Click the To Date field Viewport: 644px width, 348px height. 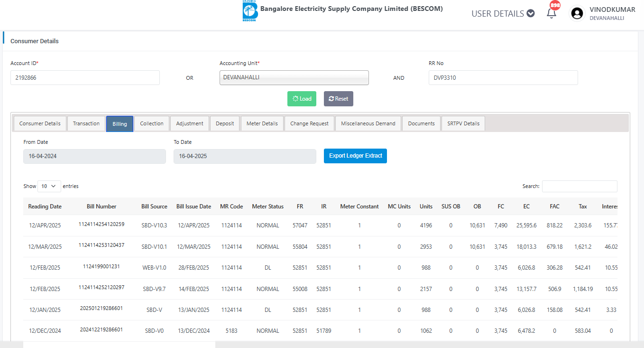245,156
